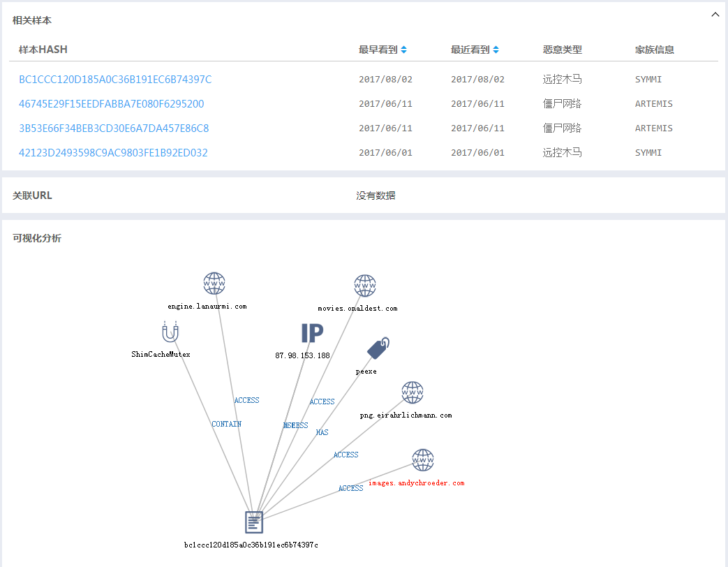Viewport: 728px width, 567px height.
Task: Click the 恶意类型 column header
Action: point(562,50)
